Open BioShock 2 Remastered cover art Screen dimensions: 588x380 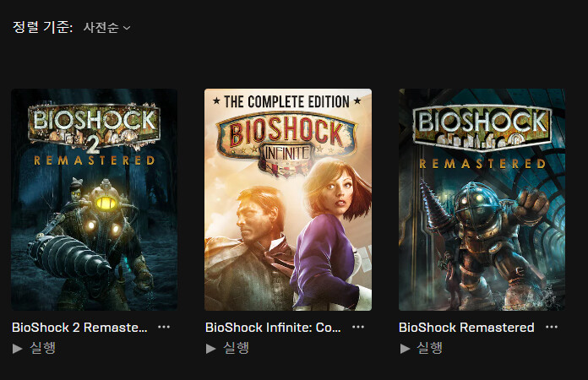(x=94, y=200)
